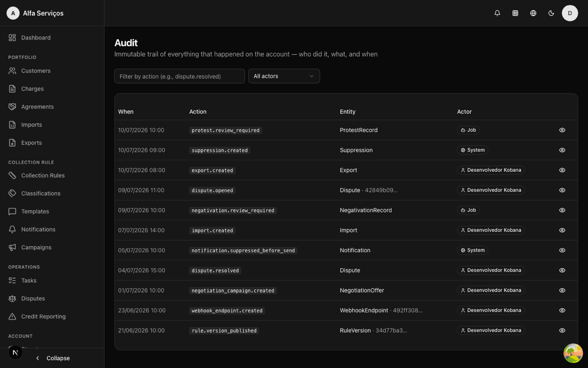The height and width of the screenshot is (368, 588).
Task: Click the landscape avatar widget bottom right
Action: tap(573, 353)
